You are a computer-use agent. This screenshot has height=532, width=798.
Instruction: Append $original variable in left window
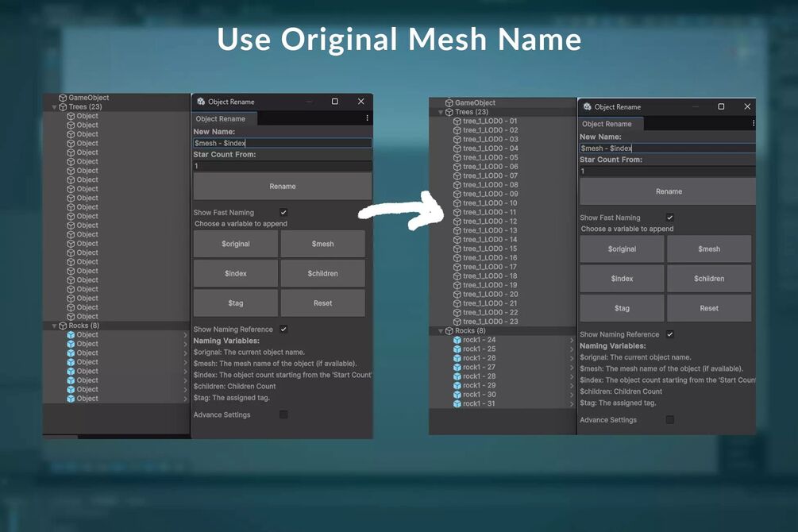236,244
